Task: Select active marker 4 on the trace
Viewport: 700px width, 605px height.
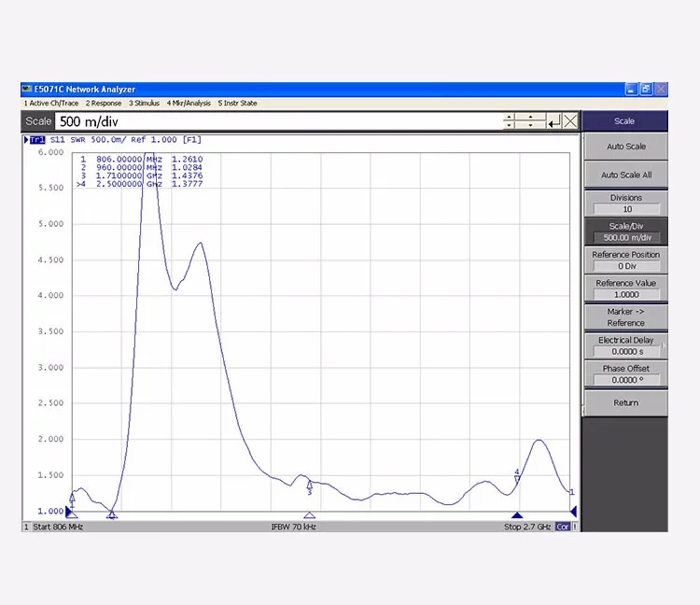Action: click(x=517, y=476)
